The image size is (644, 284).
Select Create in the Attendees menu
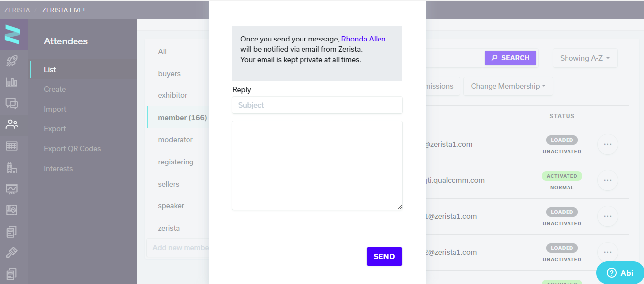pyautogui.click(x=55, y=89)
